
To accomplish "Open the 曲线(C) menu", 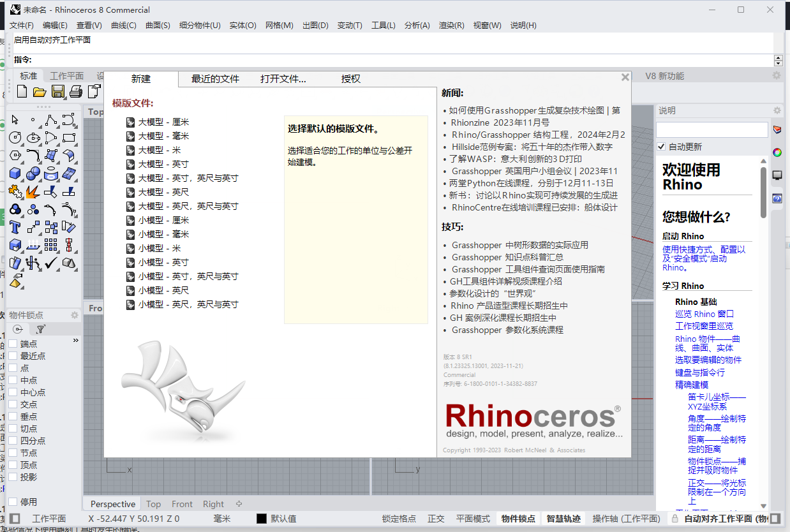I will (123, 26).
